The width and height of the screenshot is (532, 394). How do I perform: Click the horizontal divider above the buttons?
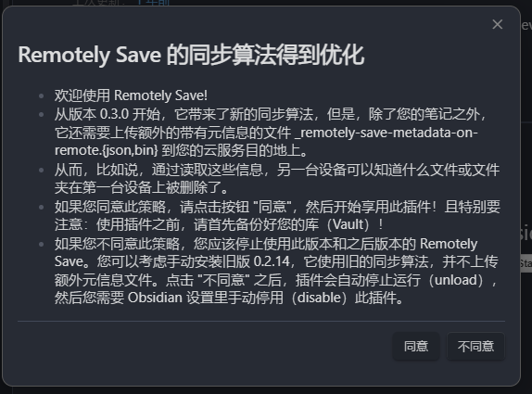(261, 321)
